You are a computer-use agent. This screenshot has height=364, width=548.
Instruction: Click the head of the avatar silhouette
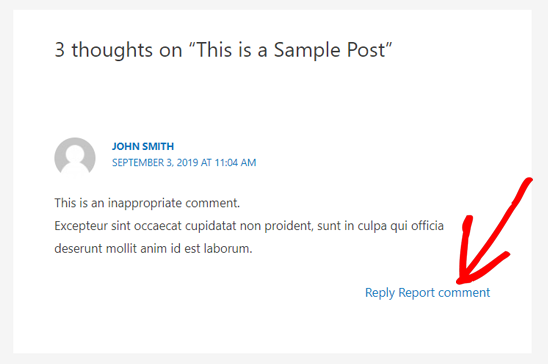75,151
